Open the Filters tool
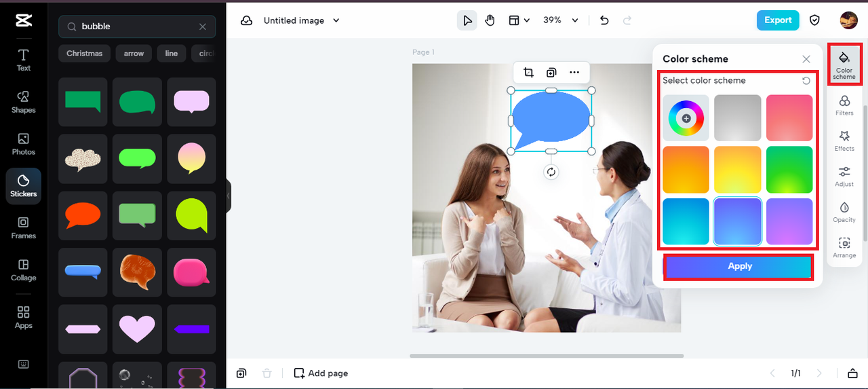The height and width of the screenshot is (389, 868). coord(844,105)
